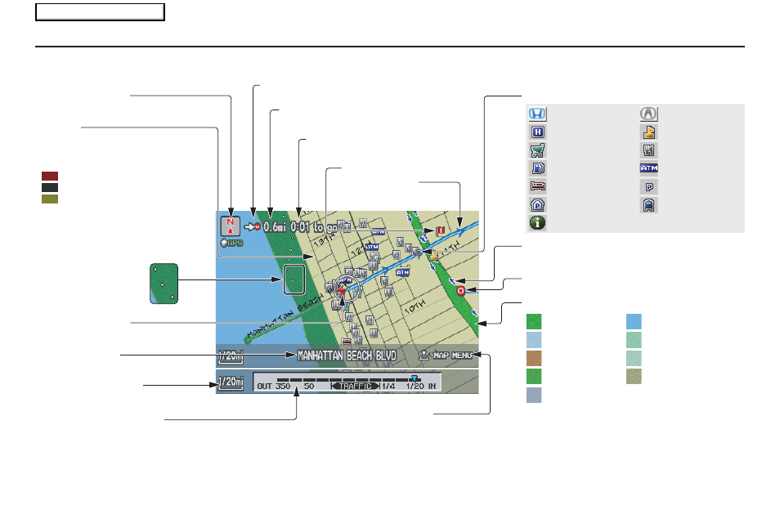Image resolution: width=780 pixels, height=532 pixels.
Task: Tap the hotel bed icon on the map
Action: click(x=346, y=341)
